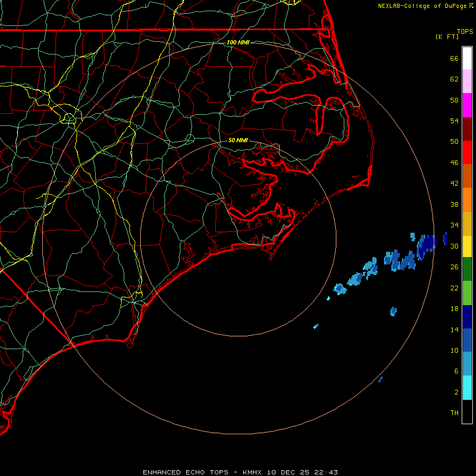Click the bright red legend swatch below 50
The height and width of the screenshot is (476, 476).
[x=467, y=152]
